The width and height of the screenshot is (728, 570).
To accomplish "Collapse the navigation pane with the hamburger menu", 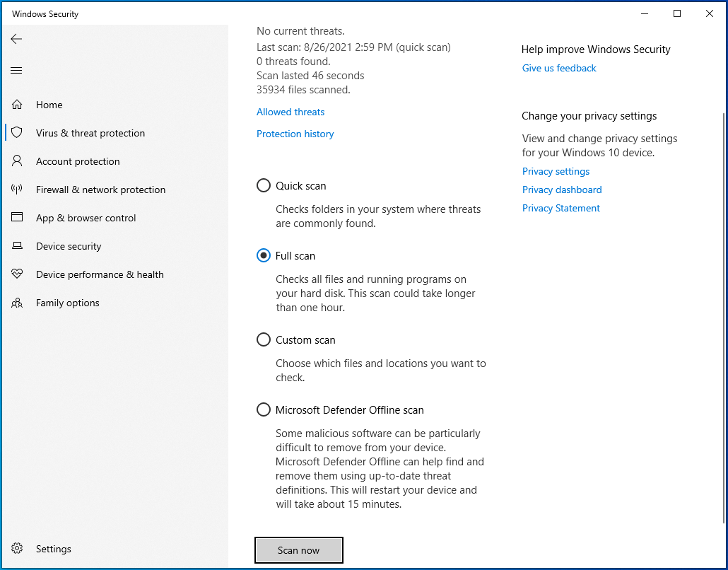I will point(16,70).
